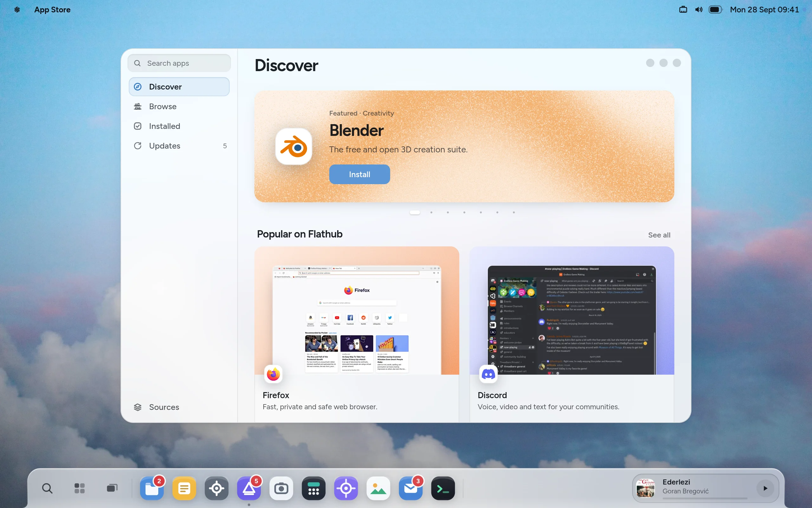Click the Search apps field
The height and width of the screenshot is (508, 812).
179,63
